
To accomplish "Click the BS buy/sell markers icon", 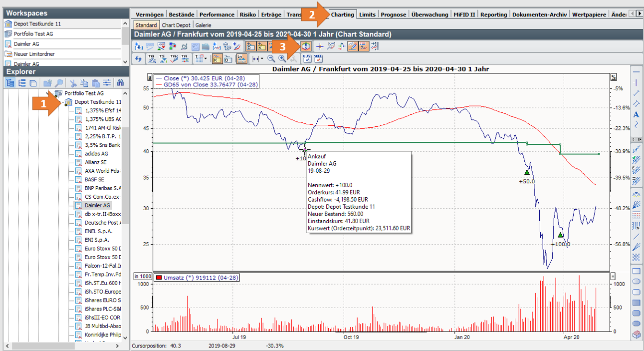I will pyautogui.click(x=307, y=46).
